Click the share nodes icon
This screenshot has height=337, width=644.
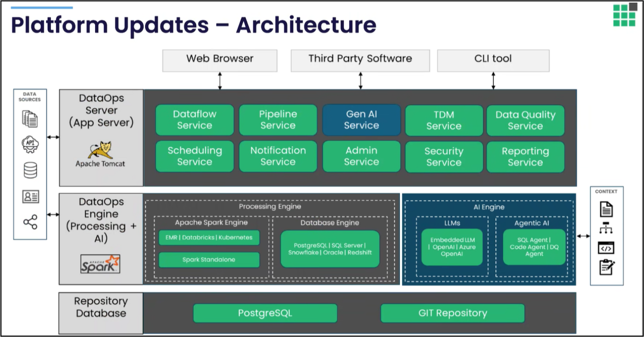(30, 222)
